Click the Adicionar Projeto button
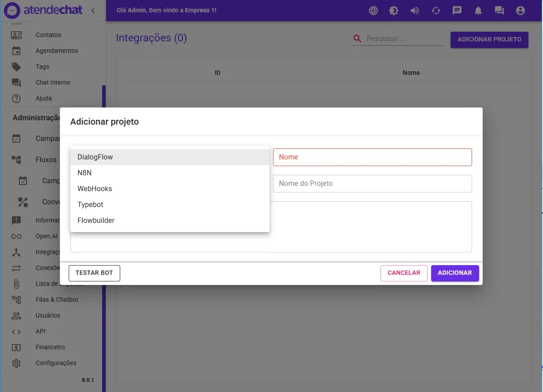543x392 pixels. click(489, 40)
